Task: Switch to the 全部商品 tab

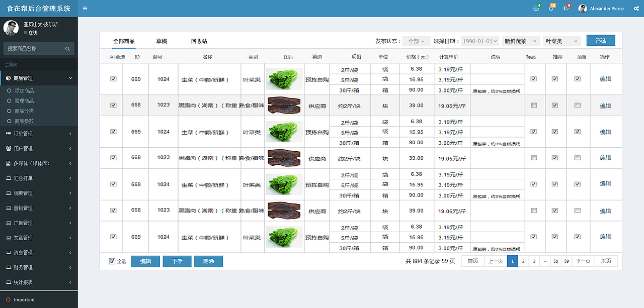Action: coord(124,41)
